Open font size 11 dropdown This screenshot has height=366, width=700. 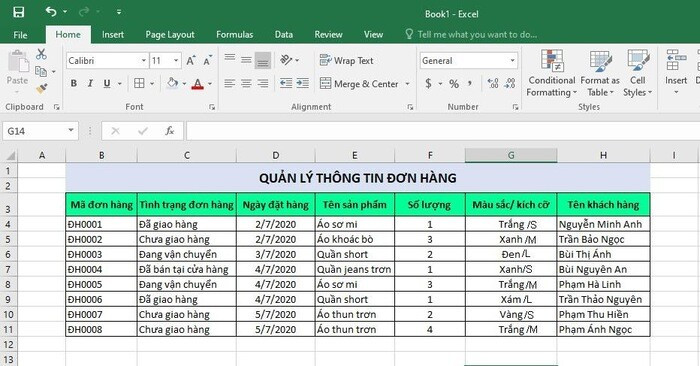176,61
